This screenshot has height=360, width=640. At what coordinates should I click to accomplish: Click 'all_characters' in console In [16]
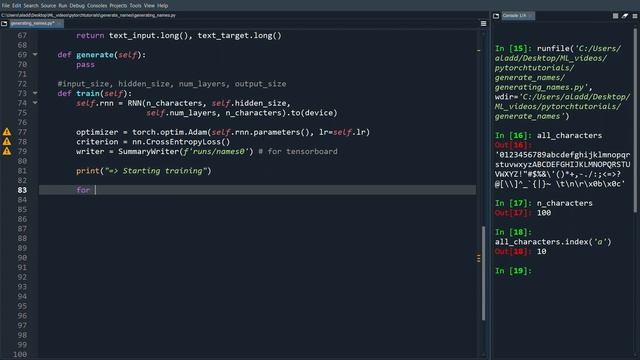tap(569, 135)
